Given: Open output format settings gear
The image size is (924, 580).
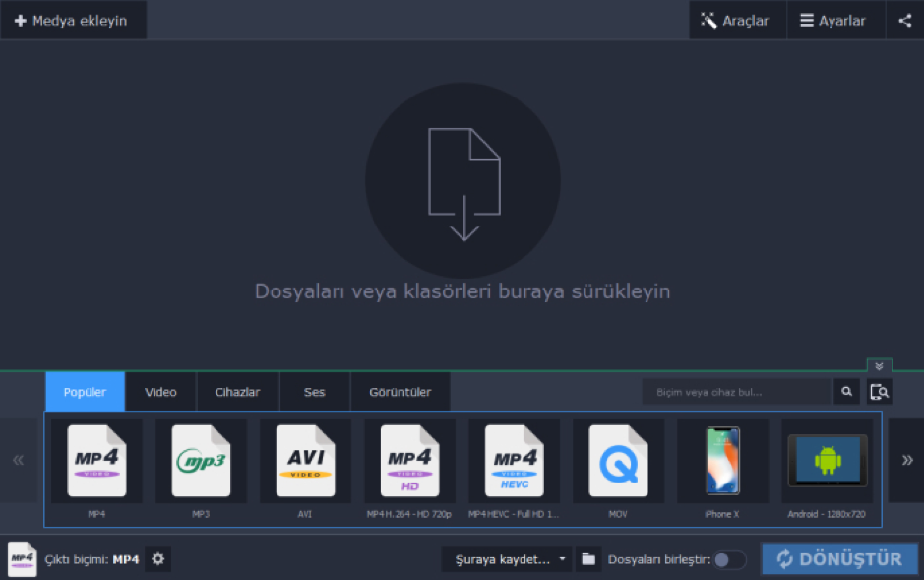Looking at the screenshot, I should [157, 558].
